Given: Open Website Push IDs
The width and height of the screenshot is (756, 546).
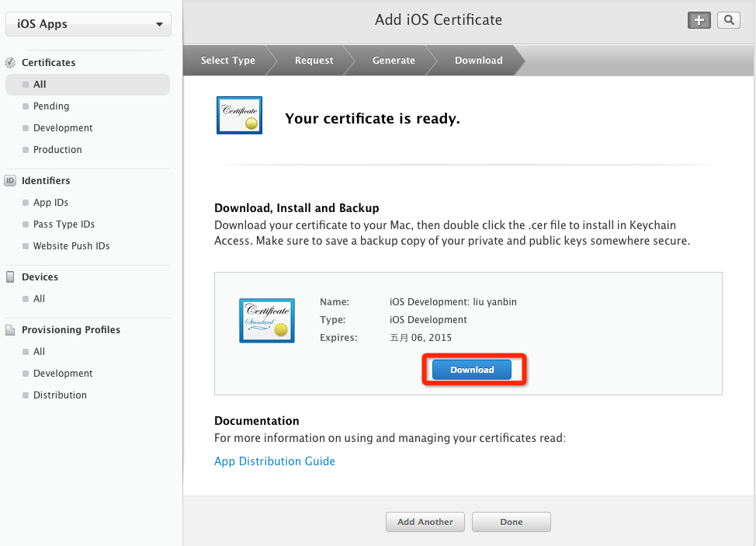Looking at the screenshot, I should (71, 245).
